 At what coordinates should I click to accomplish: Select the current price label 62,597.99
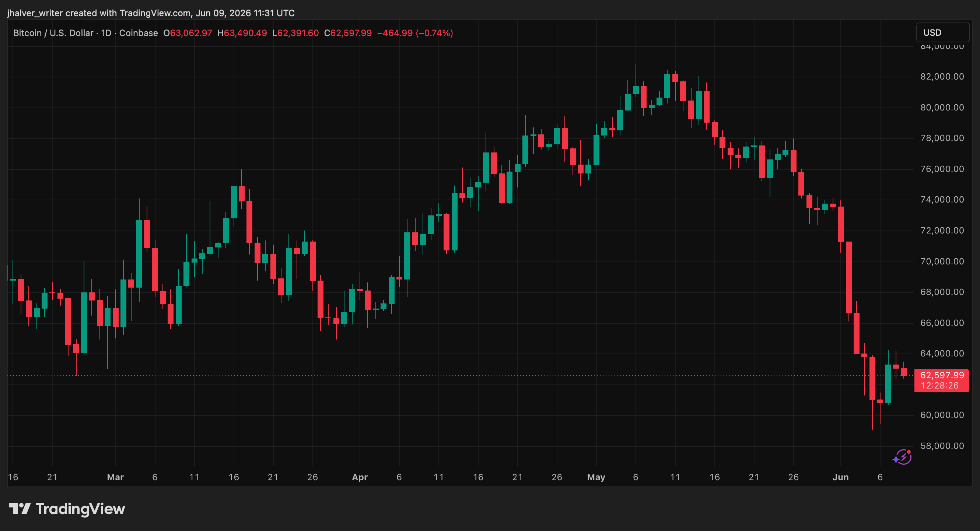point(942,376)
